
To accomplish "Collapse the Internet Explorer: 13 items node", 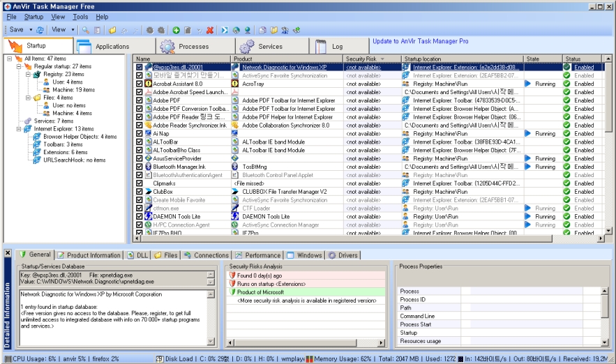I will 19,129.
